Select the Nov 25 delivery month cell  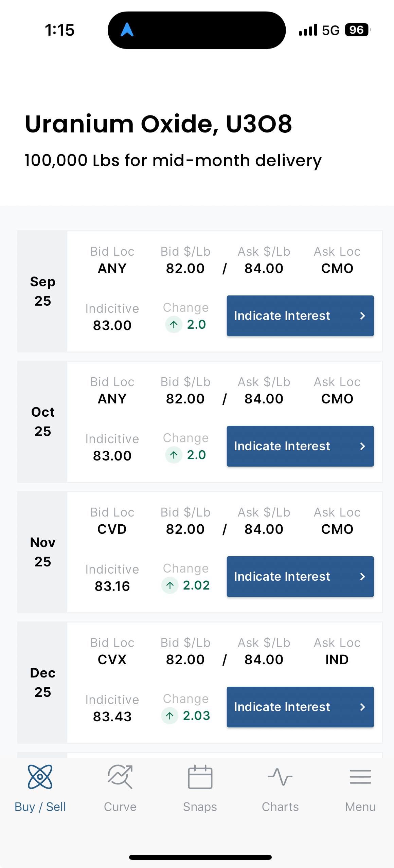[x=43, y=552]
